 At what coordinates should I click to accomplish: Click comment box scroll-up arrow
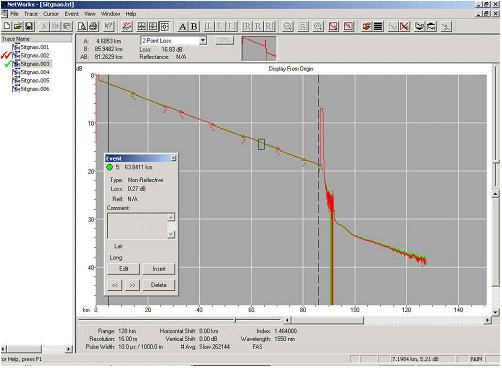click(171, 217)
